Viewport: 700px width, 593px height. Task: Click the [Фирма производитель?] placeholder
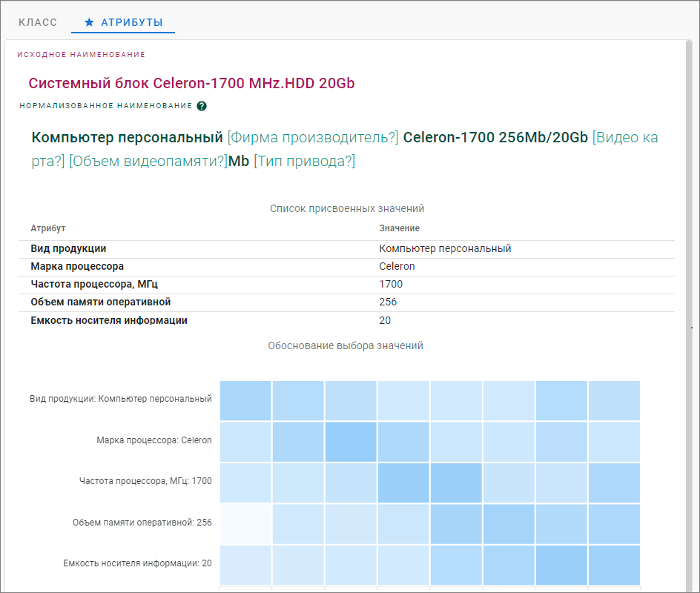(313, 138)
